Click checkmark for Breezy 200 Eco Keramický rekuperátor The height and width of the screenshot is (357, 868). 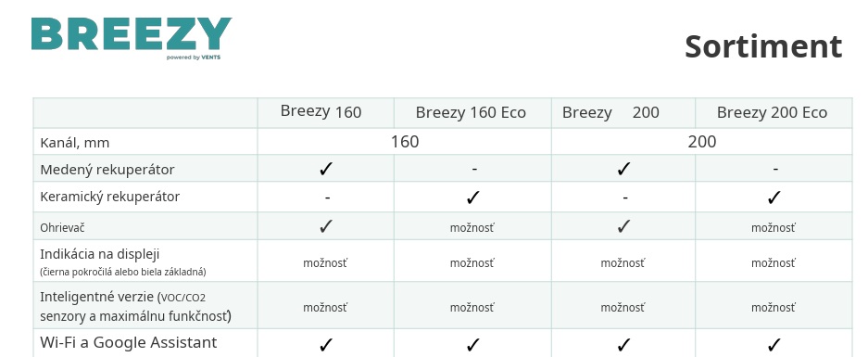774,197
